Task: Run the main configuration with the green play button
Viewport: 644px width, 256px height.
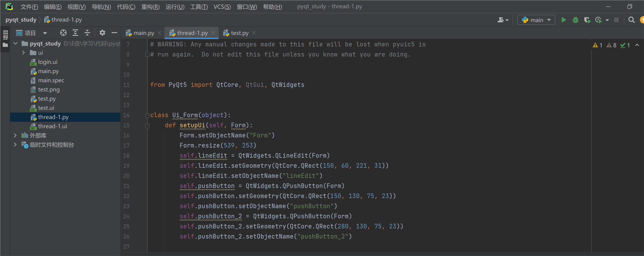Action: [x=564, y=20]
